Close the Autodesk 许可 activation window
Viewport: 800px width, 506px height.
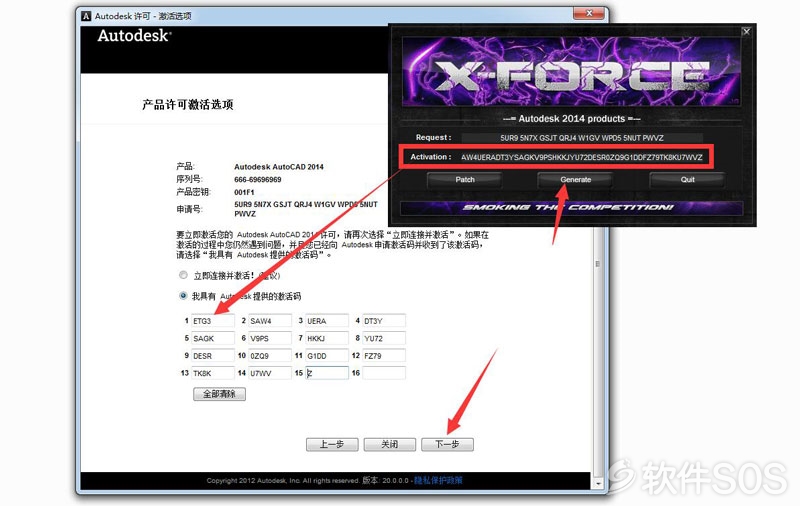589,13
